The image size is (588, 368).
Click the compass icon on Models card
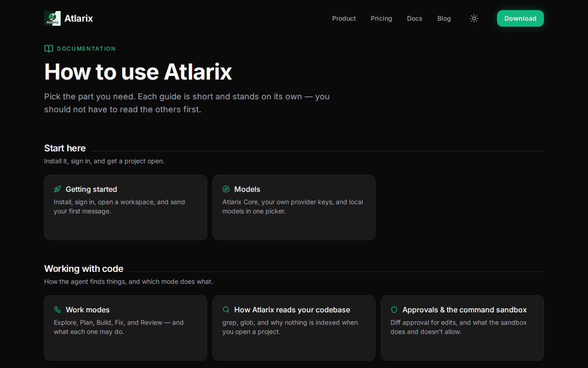[x=226, y=189]
